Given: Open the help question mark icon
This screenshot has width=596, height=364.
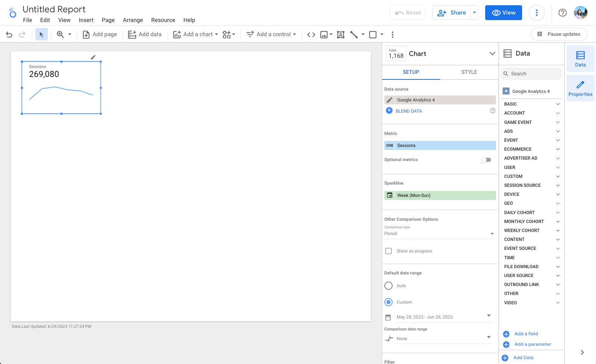Looking at the screenshot, I should [x=562, y=13].
